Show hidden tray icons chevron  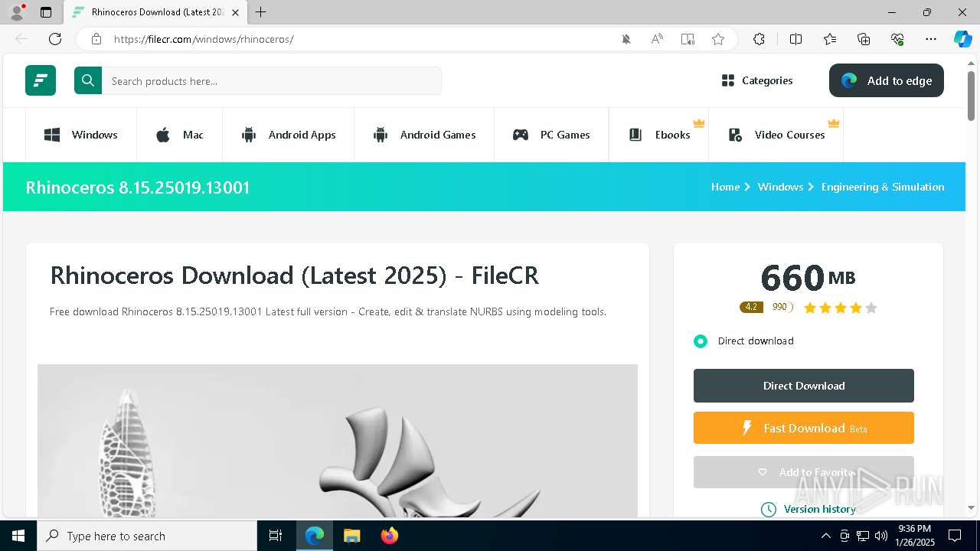click(x=825, y=536)
